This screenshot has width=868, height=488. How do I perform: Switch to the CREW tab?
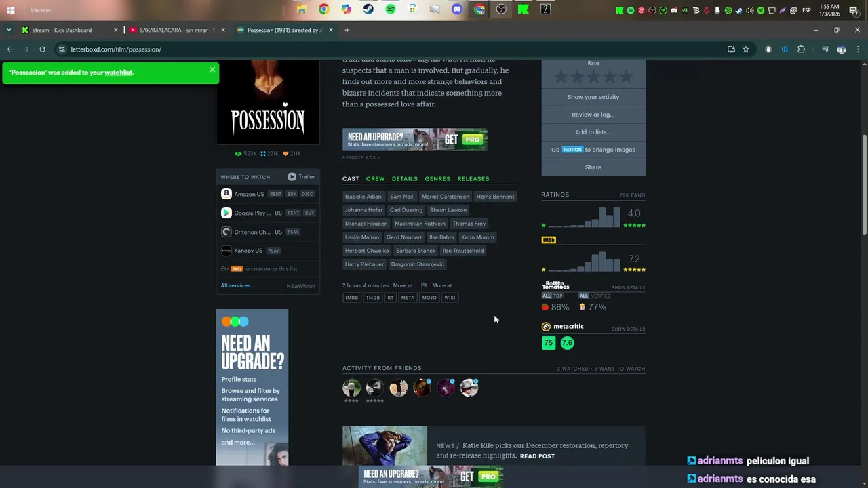375,179
